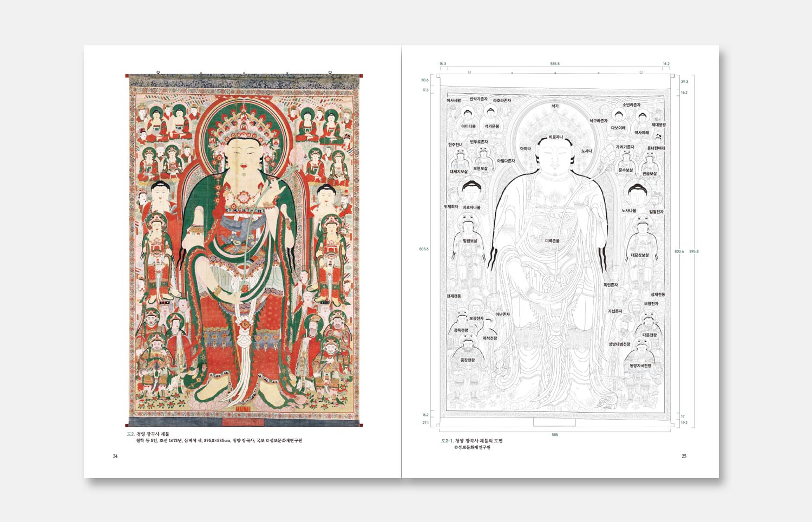Click the '법림보살' label
Image resolution: width=812 pixels, height=522 pixels.
tap(470, 240)
